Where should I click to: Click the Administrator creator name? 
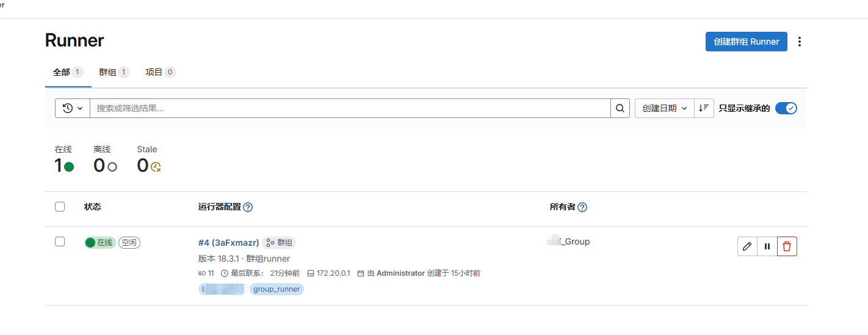[400, 273]
